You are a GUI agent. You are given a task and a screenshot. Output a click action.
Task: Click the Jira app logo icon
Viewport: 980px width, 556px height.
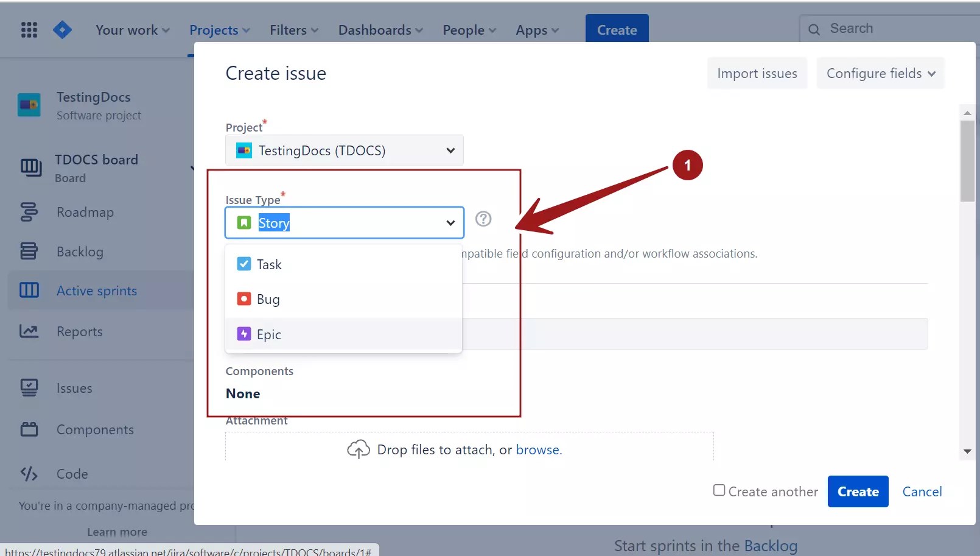(61, 29)
